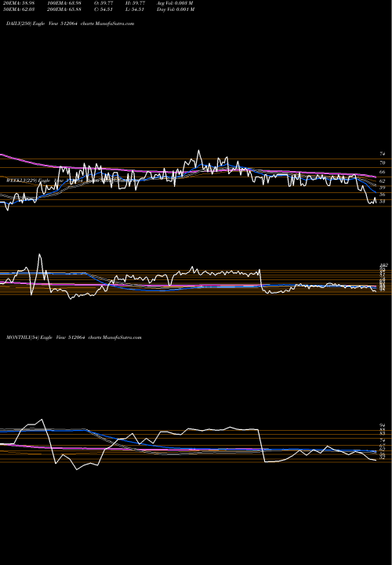
Task: Select the high price 'H:' value
Action: tap(135, 3)
